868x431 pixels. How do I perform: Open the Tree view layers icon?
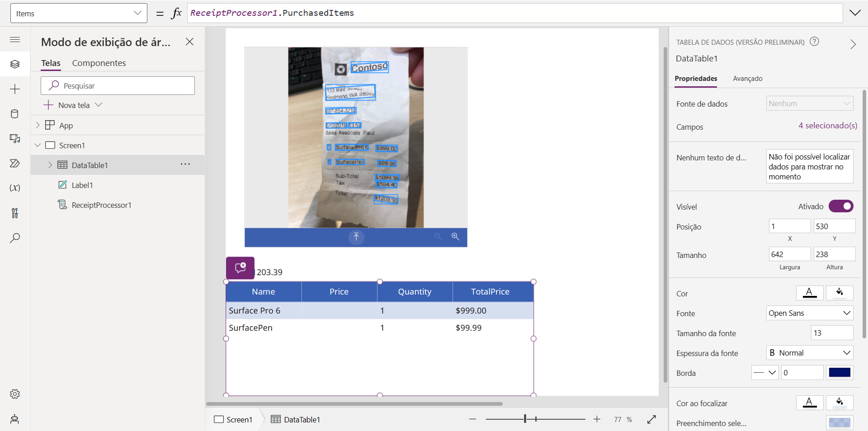click(x=15, y=64)
